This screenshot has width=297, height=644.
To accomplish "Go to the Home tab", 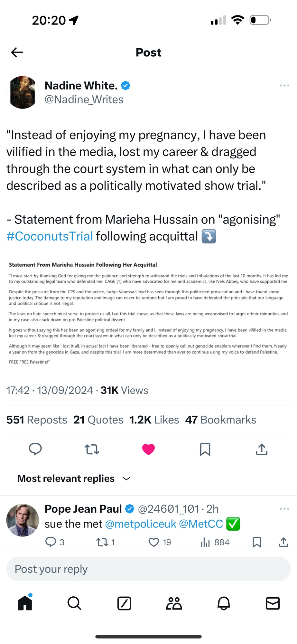I will tap(25, 603).
